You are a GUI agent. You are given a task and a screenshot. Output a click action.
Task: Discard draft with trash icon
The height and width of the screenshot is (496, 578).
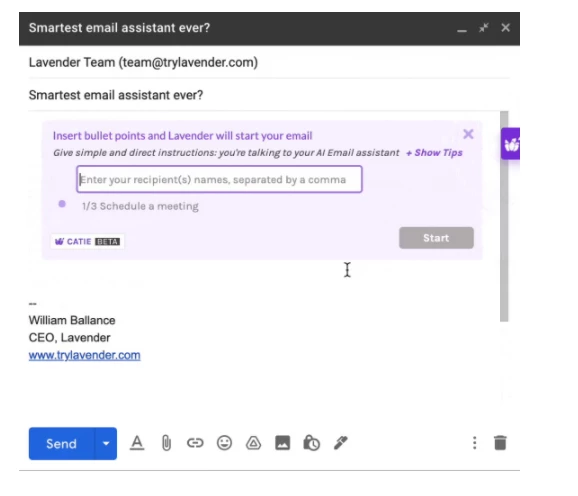pos(500,443)
